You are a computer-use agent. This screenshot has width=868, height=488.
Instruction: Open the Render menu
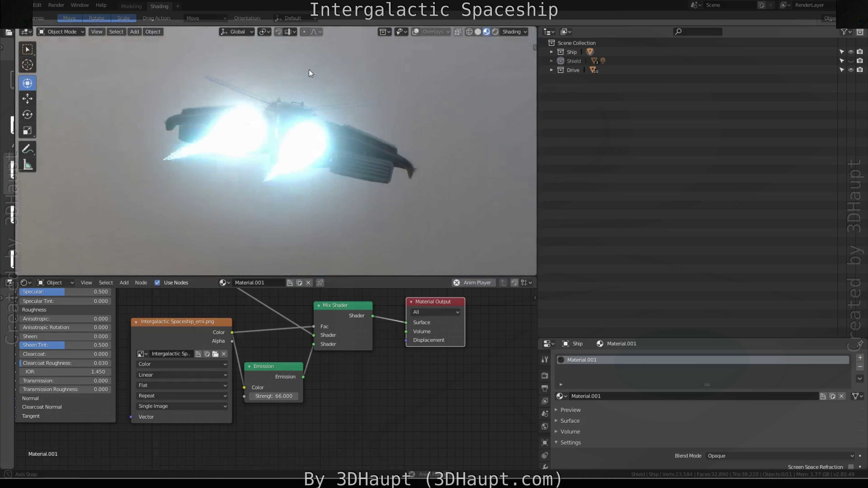point(56,5)
